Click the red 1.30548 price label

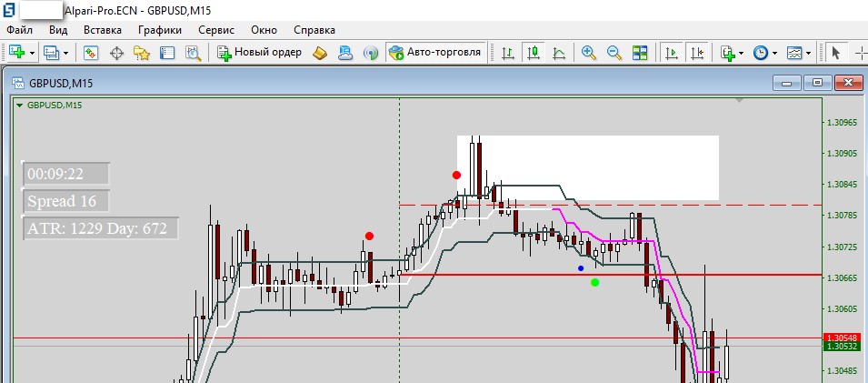(x=841, y=338)
